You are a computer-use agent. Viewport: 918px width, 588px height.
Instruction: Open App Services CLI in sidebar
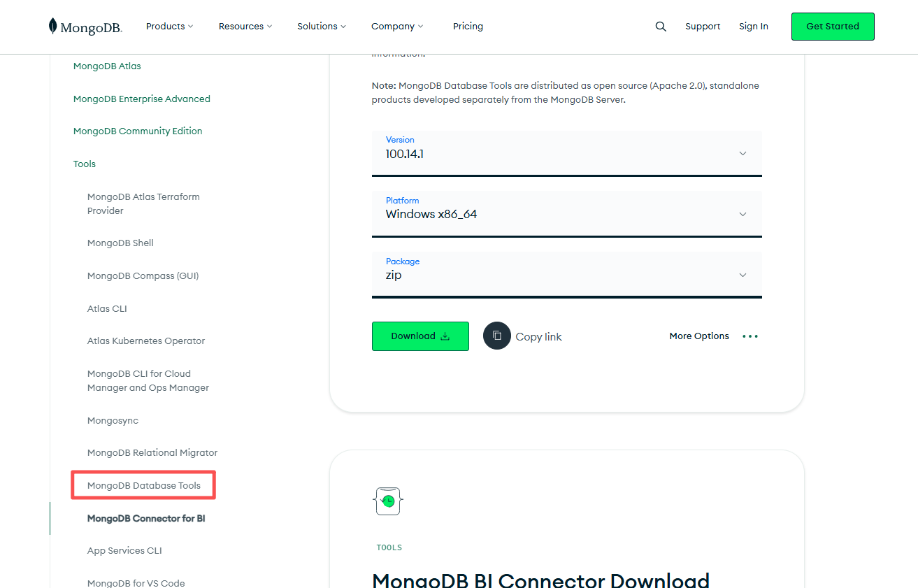[x=124, y=551]
